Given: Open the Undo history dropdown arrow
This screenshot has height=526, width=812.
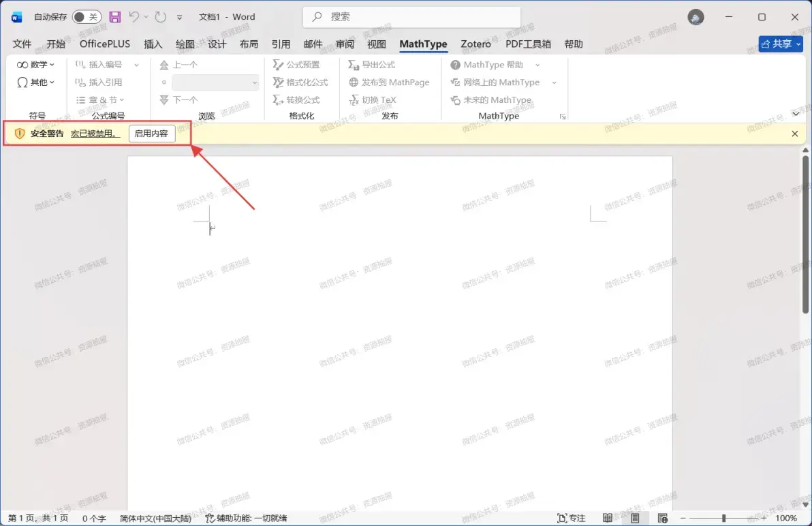Looking at the screenshot, I should [x=146, y=17].
